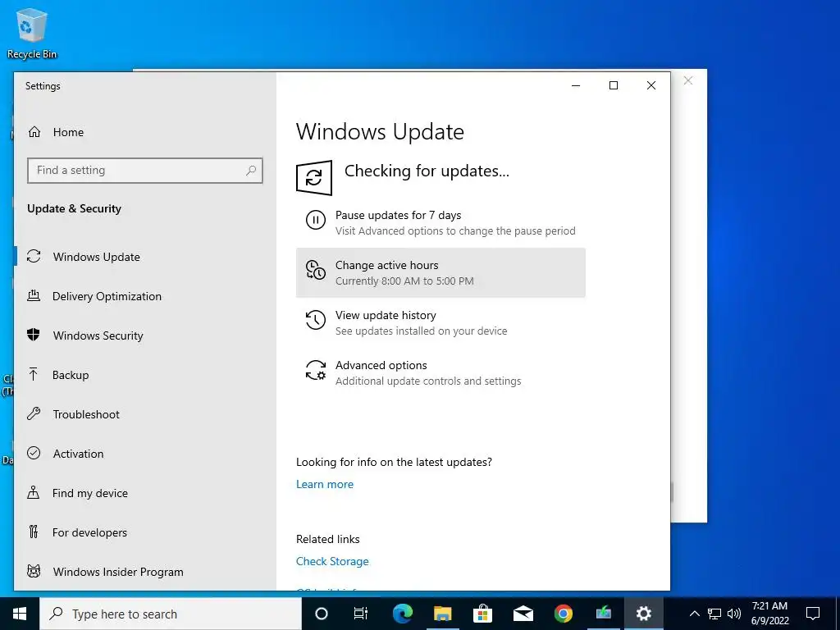Click the taskbar Type here to search box
The image size is (840, 630).
point(171,614)
